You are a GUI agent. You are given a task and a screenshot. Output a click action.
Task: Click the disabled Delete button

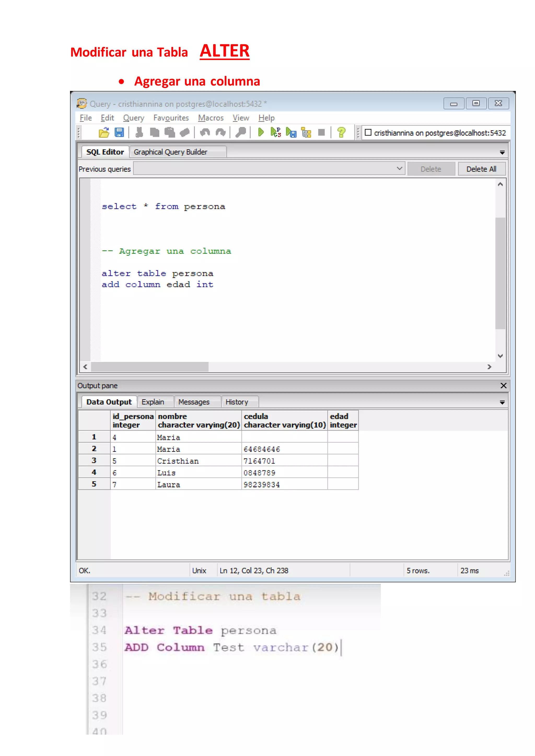click(431, 169)
